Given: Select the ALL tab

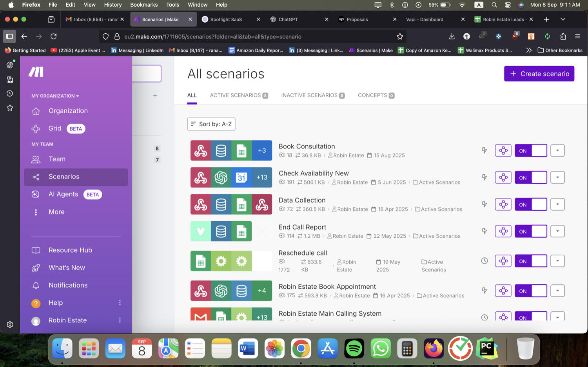Looking at the screenshot, I should [x=192, y=95].
